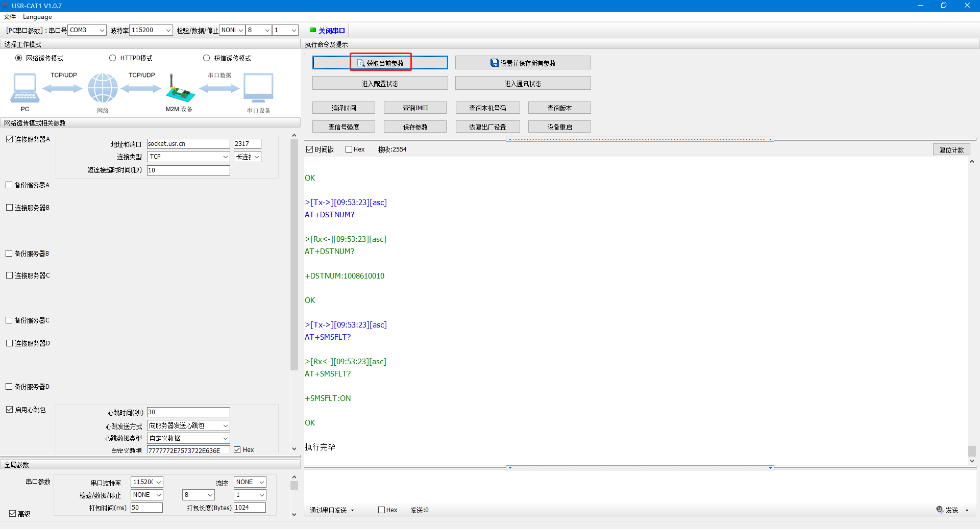
Task: Open the 文件 menu
Action: pos(10,17)
